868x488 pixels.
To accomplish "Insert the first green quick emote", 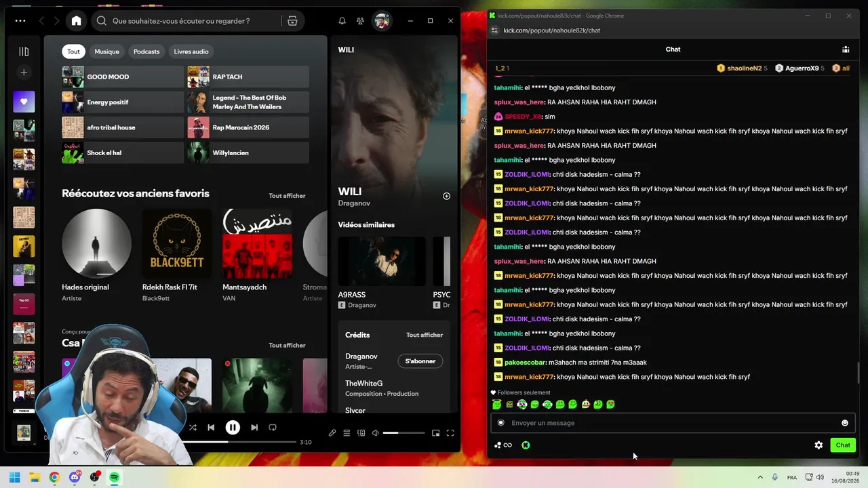I will tap(496, 405).
